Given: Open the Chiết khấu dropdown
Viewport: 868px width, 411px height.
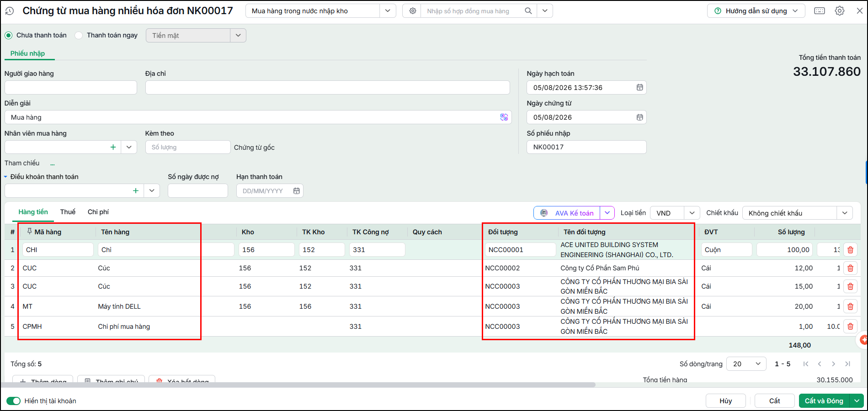Looking at the screenshot, I should pos(845,213).
